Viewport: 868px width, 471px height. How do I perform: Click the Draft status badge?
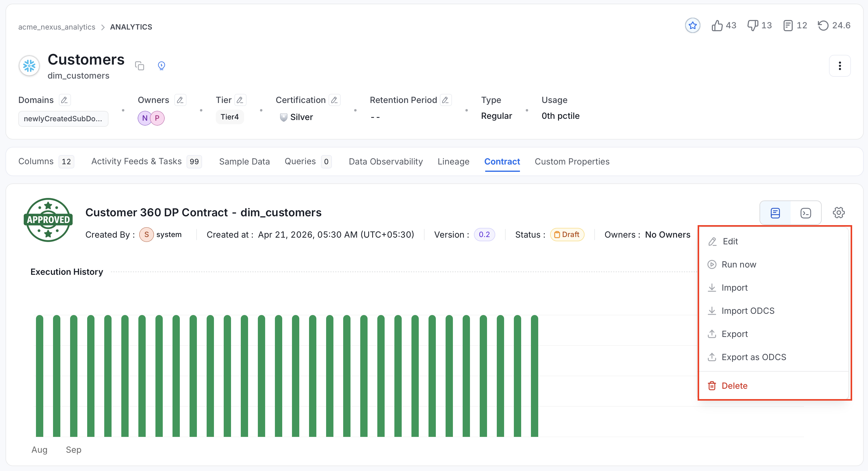pyautogui.click(x=567, y=235)
